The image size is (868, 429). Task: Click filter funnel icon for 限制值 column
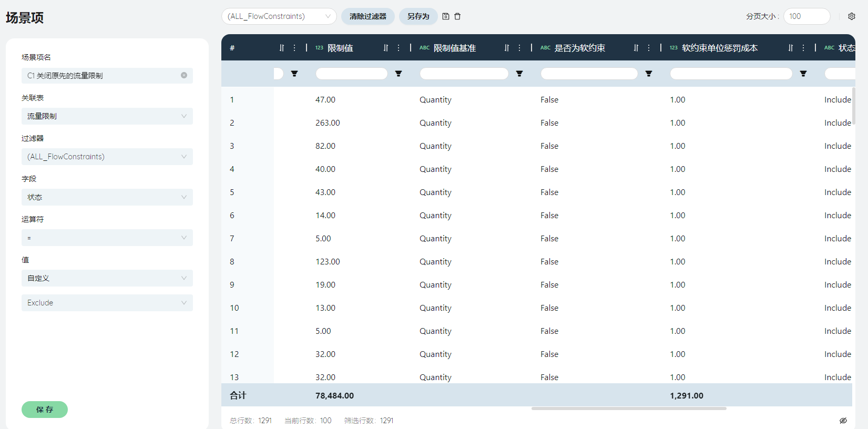pos(399,74)
